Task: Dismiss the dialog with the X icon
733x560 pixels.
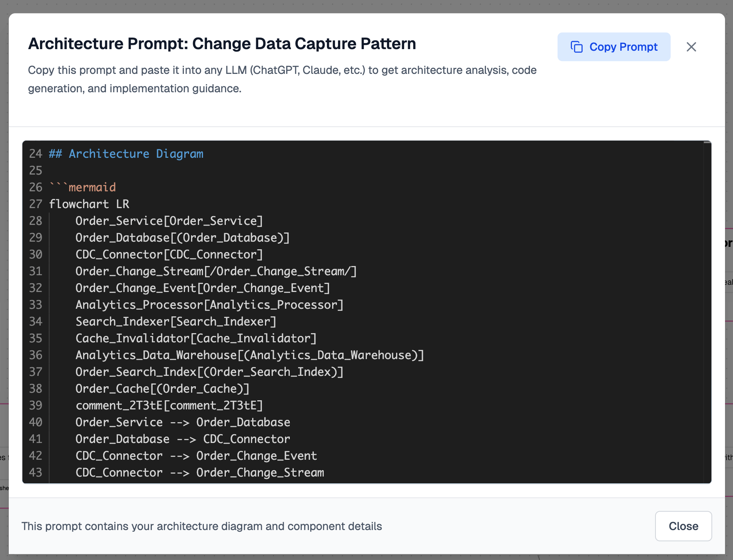Action: pos(691,47)
